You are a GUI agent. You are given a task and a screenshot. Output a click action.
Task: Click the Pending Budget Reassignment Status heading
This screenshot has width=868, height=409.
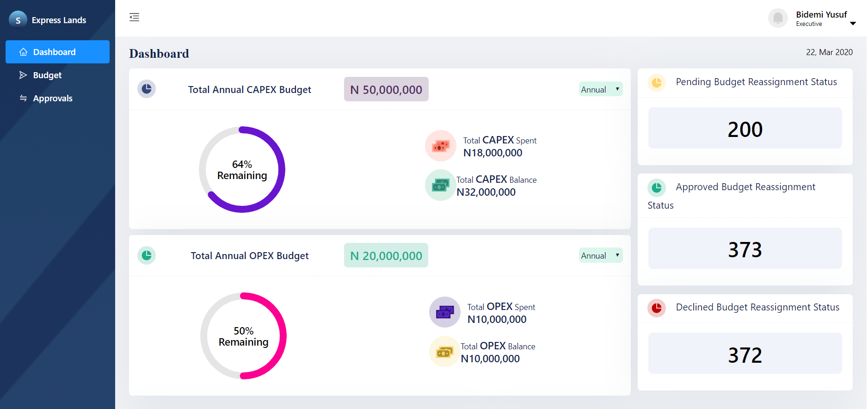click(757, 82)
